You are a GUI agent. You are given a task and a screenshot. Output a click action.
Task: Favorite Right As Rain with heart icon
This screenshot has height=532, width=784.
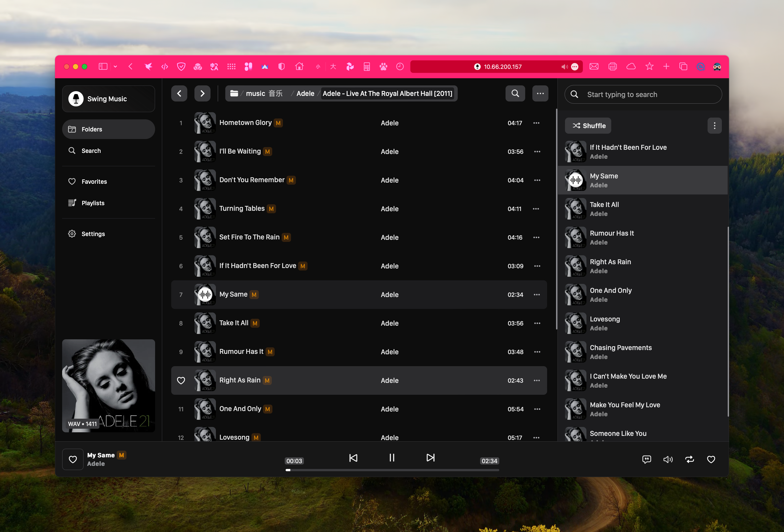tap(181, 380)
